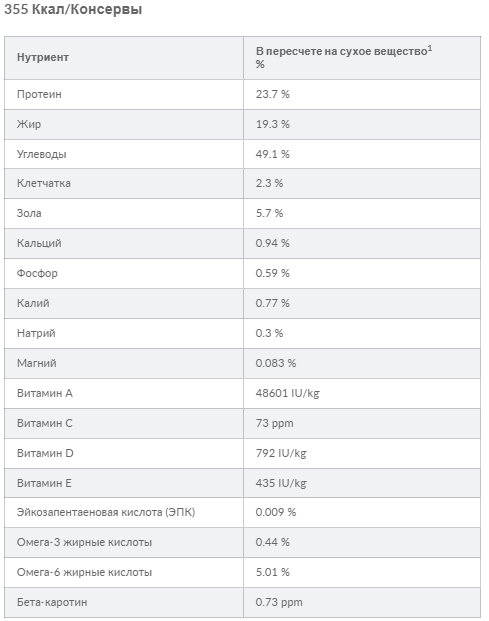Viewport: 489px width, 621px height.
Task: Select the 0.73 ppm beta-carotene value
Action: 279,602
